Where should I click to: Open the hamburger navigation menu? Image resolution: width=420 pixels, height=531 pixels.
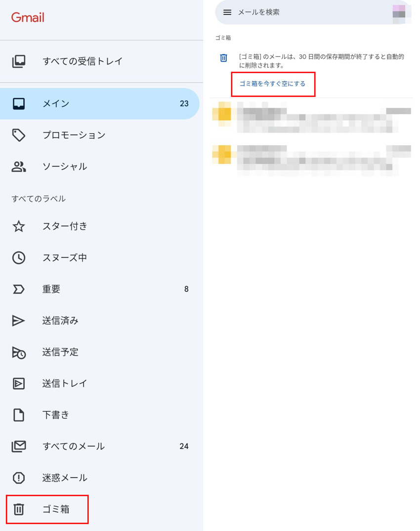pyautogui.click(x=227, y=13)
